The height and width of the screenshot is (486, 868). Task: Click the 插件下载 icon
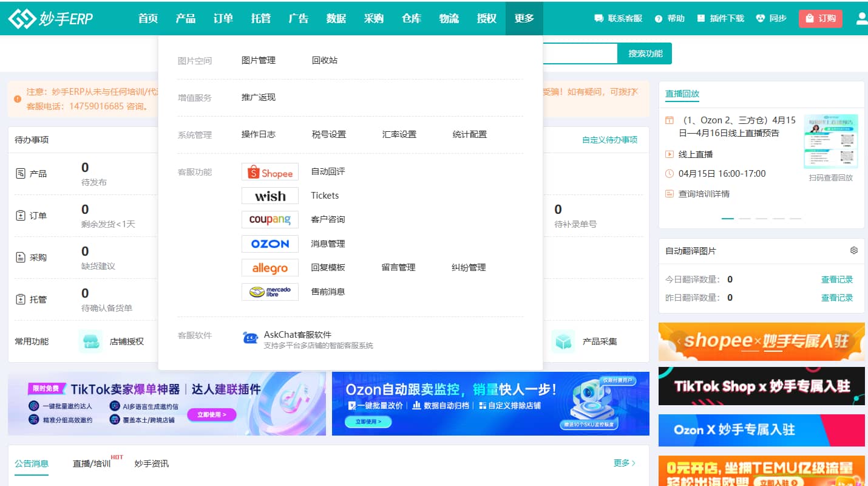point(701,18)
